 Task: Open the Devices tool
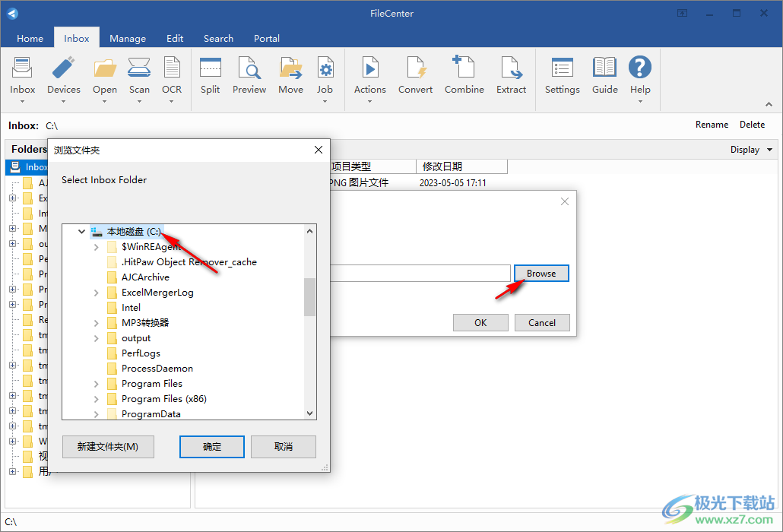pyautogui.click(x=63, y=74)
